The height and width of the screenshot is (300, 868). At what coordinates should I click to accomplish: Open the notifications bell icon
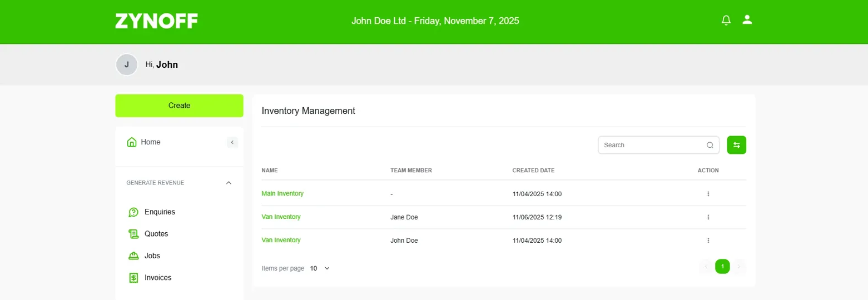tap(726, 21)
